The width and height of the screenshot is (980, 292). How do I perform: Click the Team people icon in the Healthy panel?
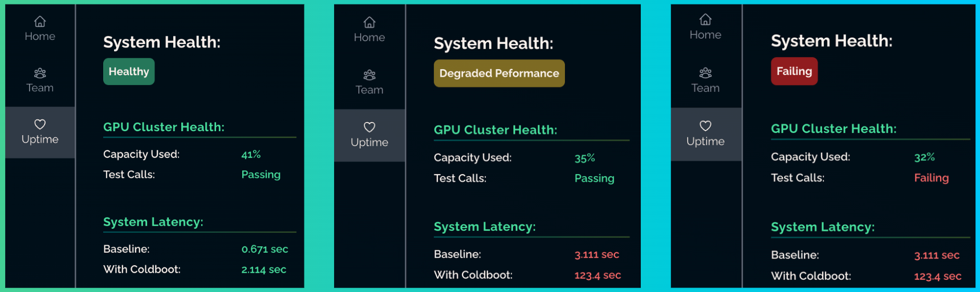pos(40,73)
